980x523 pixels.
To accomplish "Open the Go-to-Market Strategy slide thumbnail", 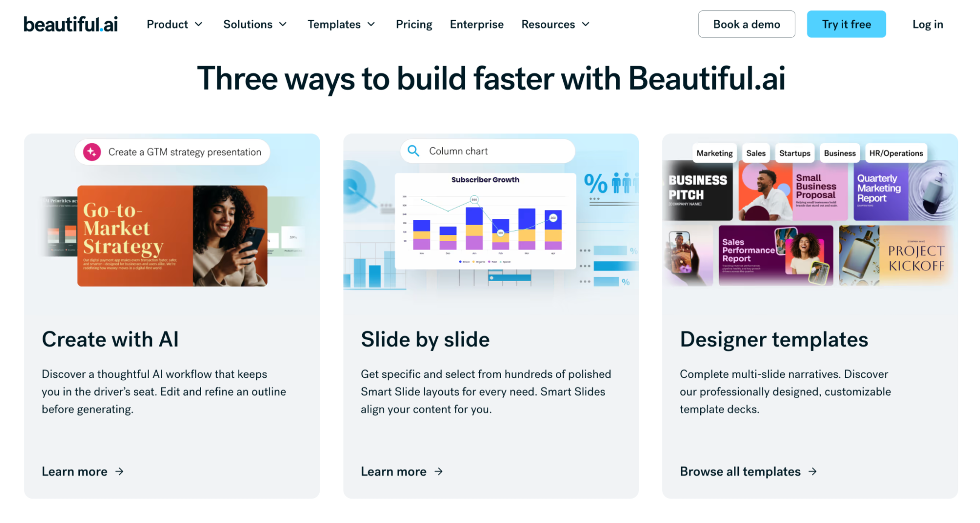I will 172,236.
